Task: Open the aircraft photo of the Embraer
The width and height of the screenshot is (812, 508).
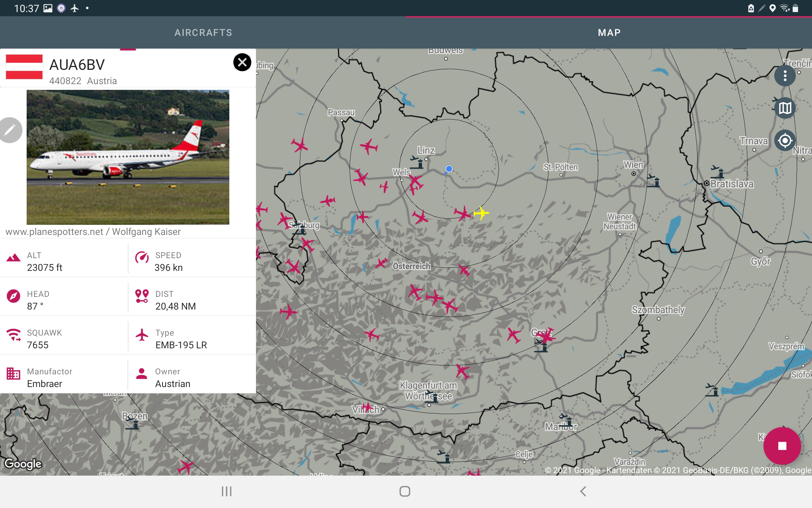Action: pyautogui.click(x=128, y=157)
